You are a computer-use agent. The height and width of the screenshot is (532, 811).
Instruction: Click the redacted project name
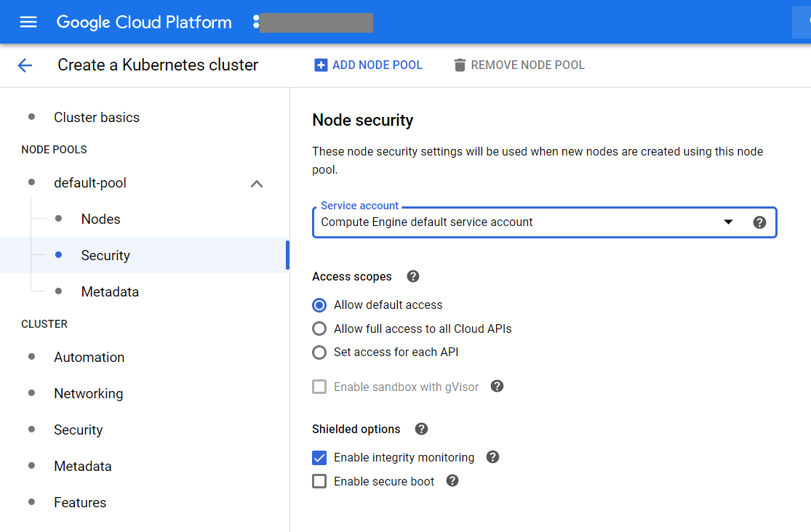tap(316, 23)
